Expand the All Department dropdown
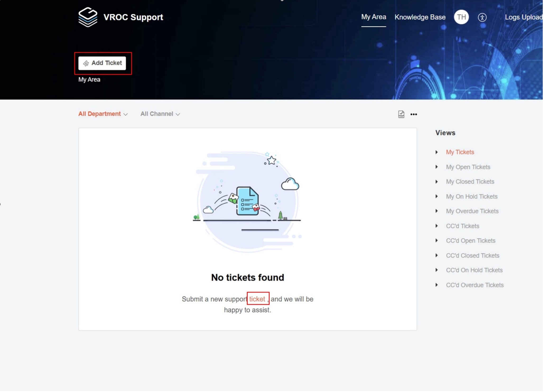This screenshot has height=392, width=544. tap(103, 114)
